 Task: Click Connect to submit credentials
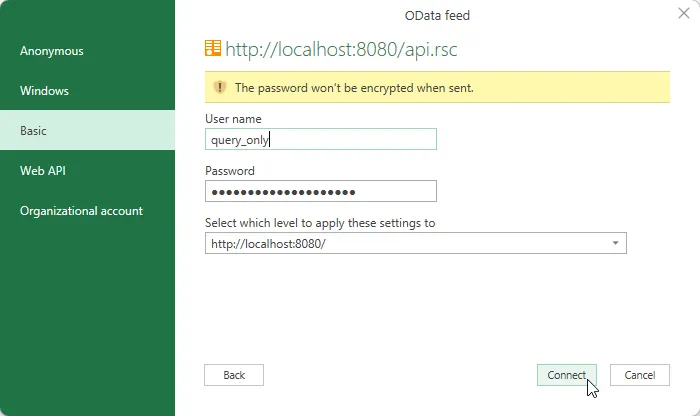[x=567, y=375]
